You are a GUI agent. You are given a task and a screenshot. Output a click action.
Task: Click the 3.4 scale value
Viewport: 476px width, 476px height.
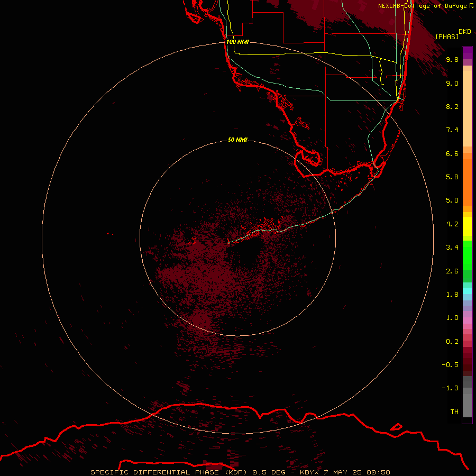click(x=452, y=248)
